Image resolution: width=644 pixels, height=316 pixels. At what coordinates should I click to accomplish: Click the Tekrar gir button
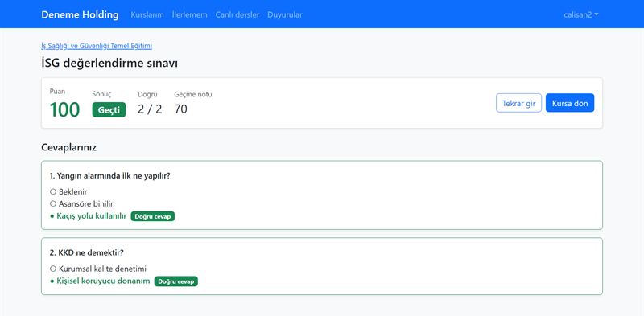(518, 103)
